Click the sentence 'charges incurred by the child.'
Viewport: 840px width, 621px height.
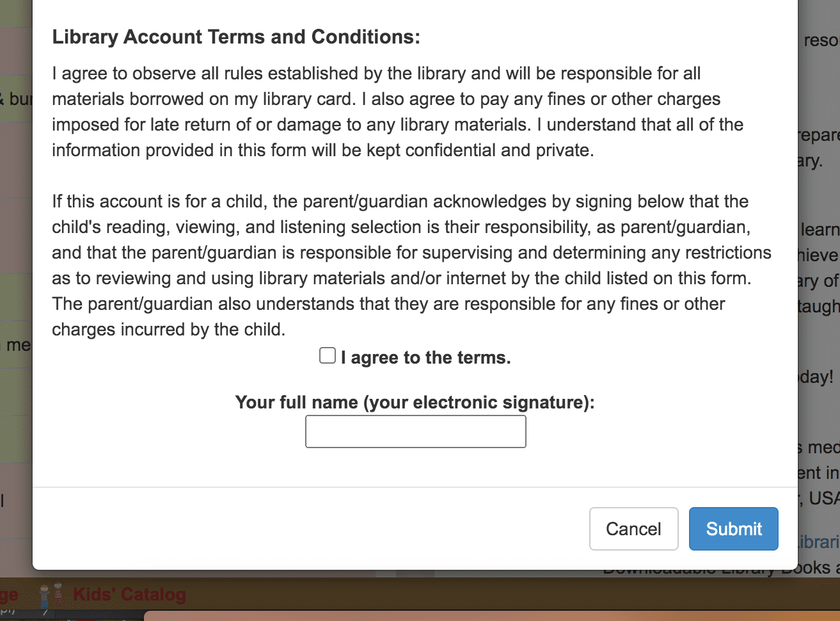[169, 329]
